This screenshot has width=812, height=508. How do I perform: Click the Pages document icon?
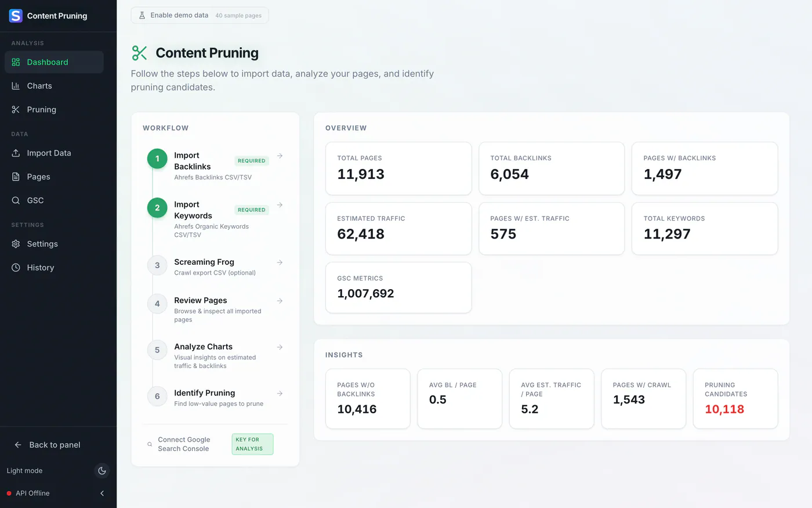pyautogui.click(x=16, y=177)
